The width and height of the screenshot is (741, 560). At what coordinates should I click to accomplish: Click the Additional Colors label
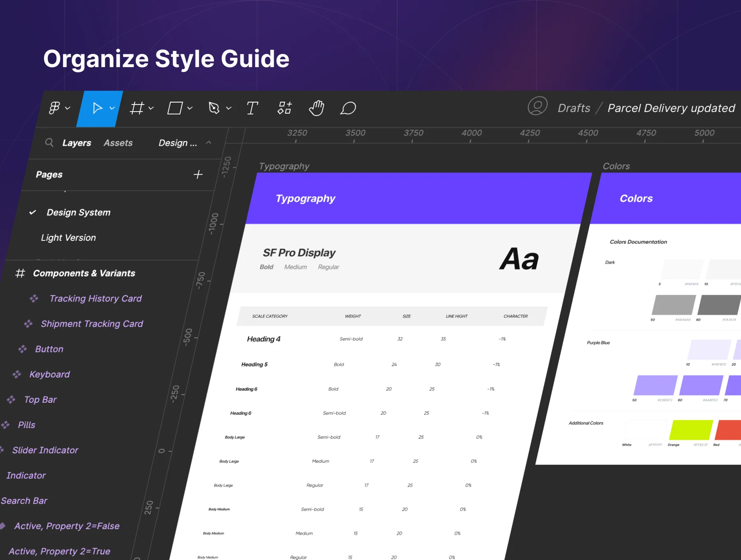coord(586,423)
